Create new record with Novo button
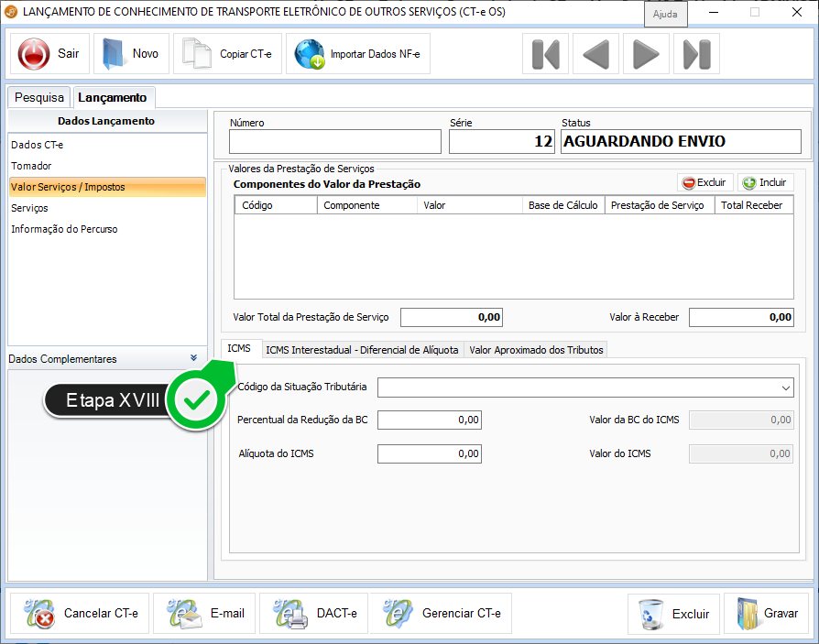This screenshot has height=644, width=819. (x=131, y=54)
